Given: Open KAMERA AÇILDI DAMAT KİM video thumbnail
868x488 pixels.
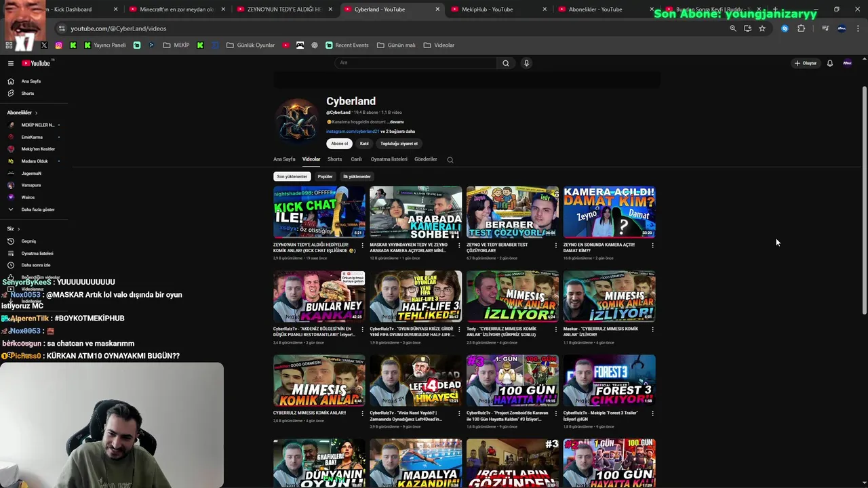Looking at the screenshot, I should coord(609,212).
